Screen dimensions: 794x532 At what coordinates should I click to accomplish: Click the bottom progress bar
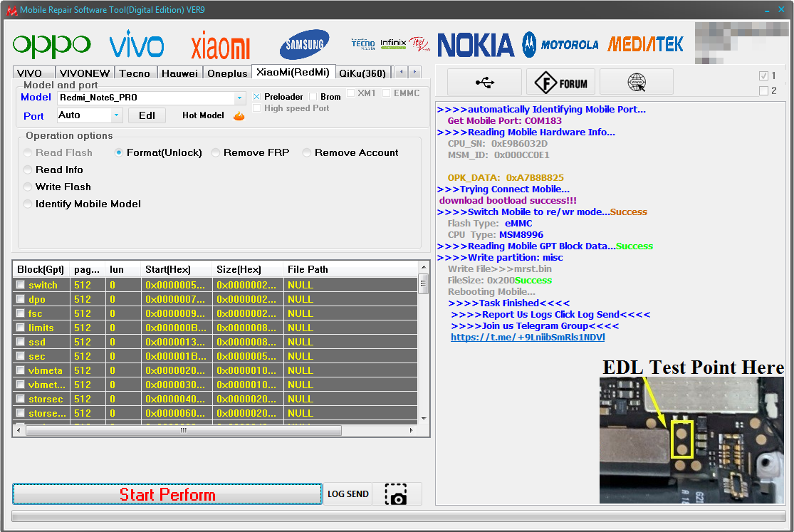pos(398,516)
